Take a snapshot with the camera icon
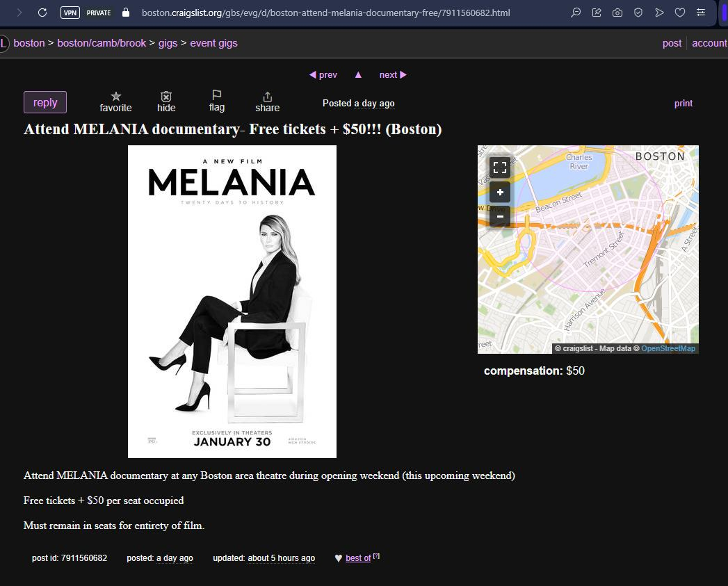Viewport: 728px width, 586px height. pyautogui.click(x=617, y=13)
